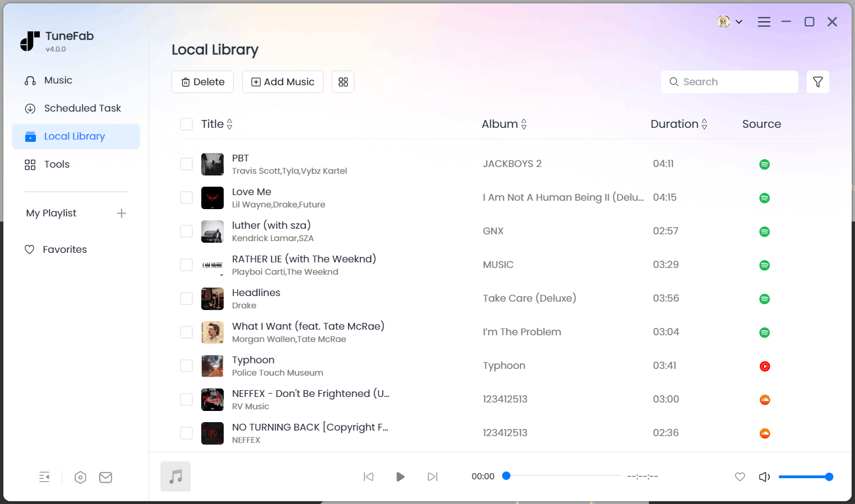This screenshot has height=504, width=855.
Task: Select Scheduled Task from sidebar
Action: click(82, 108)
